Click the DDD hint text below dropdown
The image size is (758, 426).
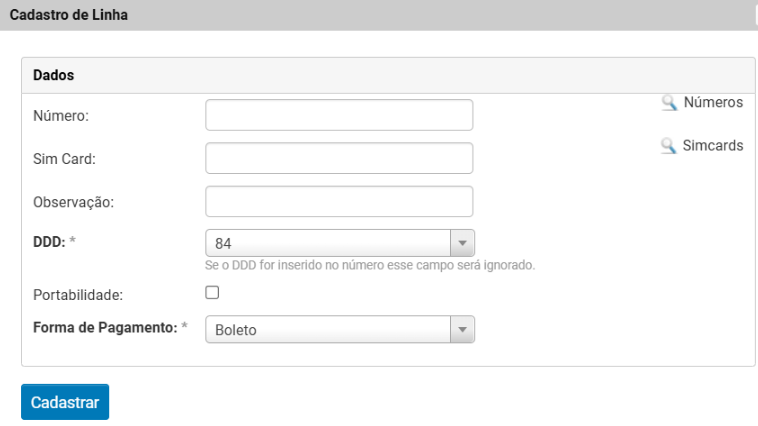click(x=370, y=266)
